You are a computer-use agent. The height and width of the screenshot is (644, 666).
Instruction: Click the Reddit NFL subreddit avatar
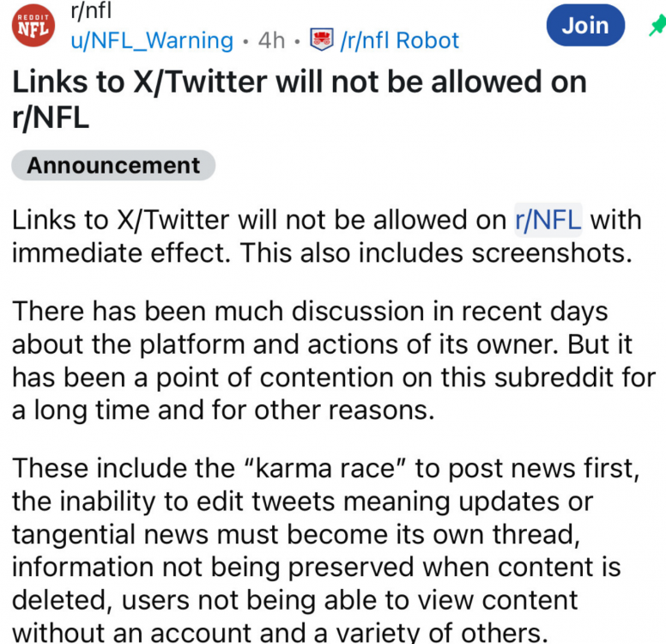pyautogui.click(x=33, y=27)
